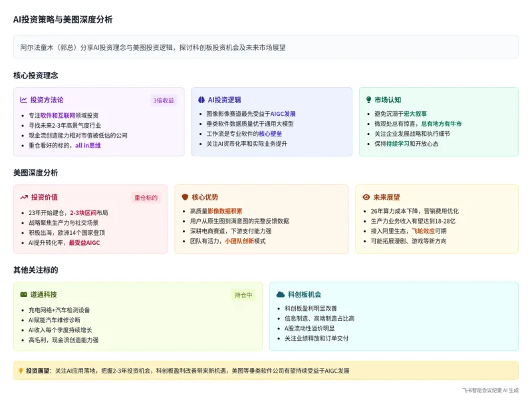
Task: Click the 美图深度分析 section heading
Action: [35, 172]
